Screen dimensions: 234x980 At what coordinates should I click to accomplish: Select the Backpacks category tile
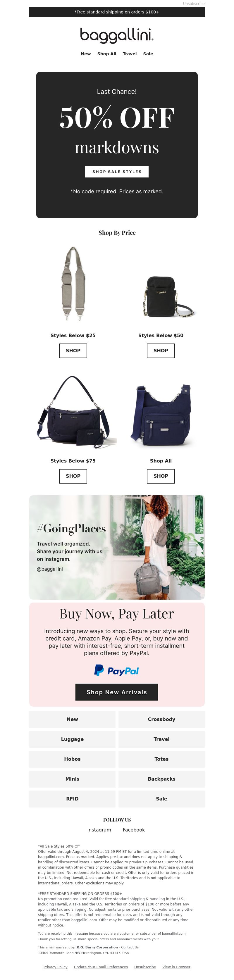[x=161, y=779]
